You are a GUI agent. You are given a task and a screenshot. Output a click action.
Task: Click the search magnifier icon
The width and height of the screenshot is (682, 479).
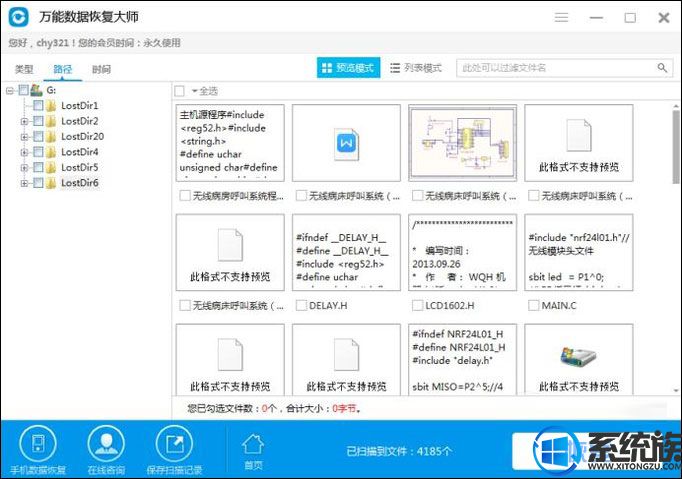click(662, 68)
